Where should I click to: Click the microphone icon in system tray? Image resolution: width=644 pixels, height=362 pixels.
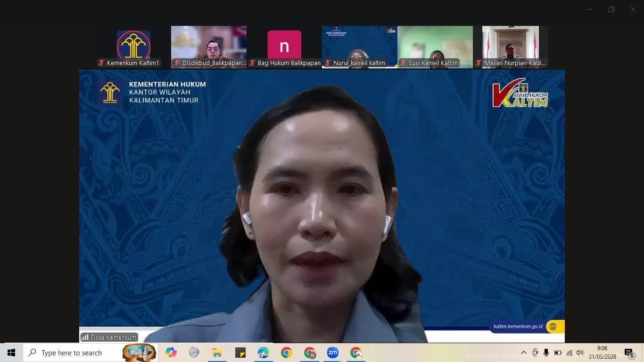coord(546,353)
